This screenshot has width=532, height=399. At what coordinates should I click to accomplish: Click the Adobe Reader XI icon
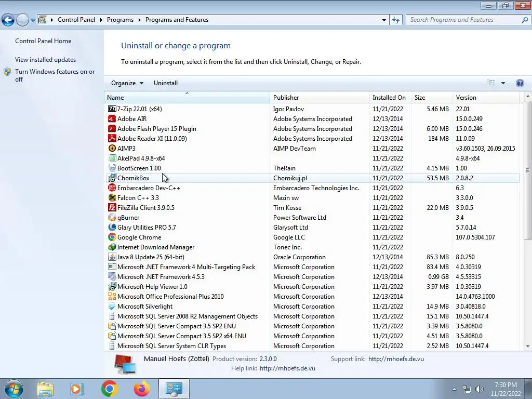coord(112,138)
